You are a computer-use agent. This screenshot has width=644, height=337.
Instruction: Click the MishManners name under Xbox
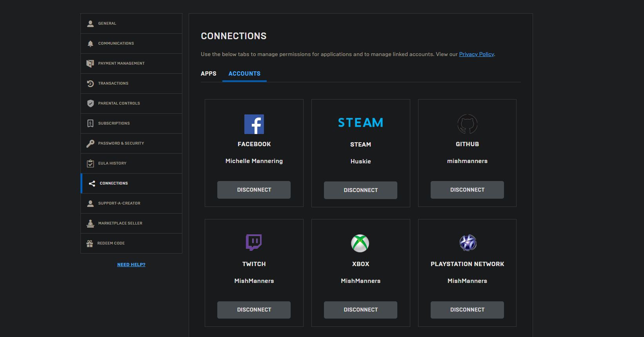(361, 281)
